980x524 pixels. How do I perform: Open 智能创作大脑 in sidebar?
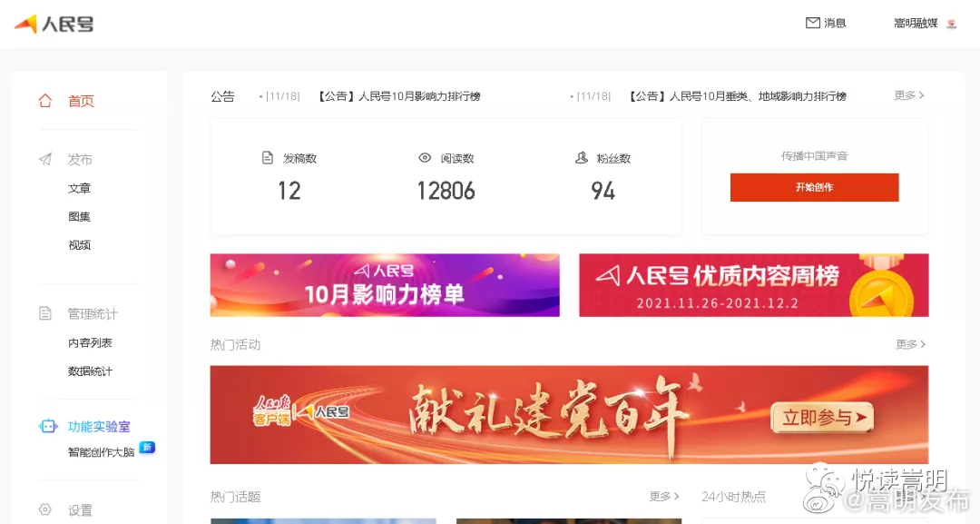pos(102,452)
